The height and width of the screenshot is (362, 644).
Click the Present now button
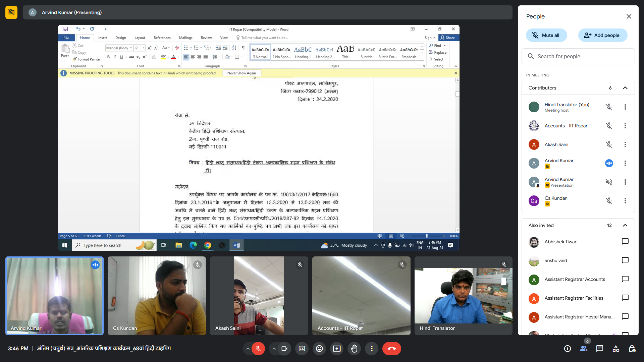click(x=337, y=349)
